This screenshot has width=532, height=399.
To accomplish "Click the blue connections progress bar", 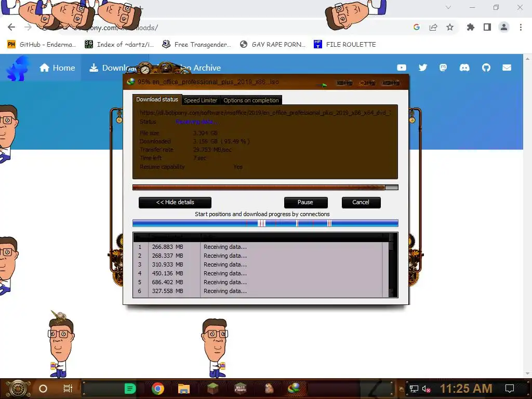I will click(x=265, y=223).
